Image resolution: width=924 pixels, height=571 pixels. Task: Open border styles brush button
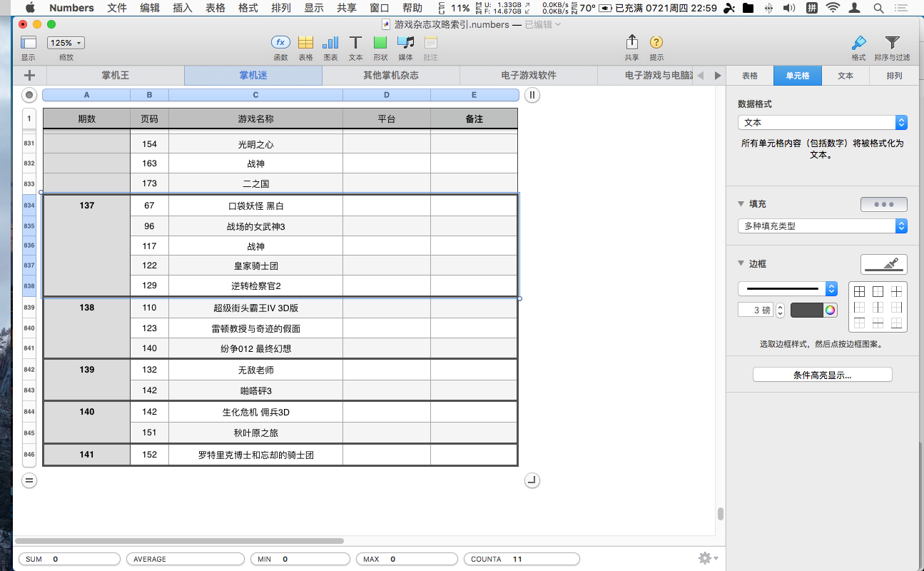[x=884, y=264]
